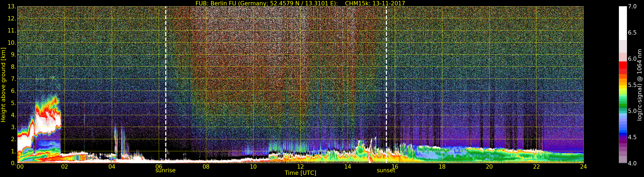Image resolution: width=644 pixels, height=177 pixels.
Task: Click the y-axis tick label '5.'
Action: coord(13,103)
